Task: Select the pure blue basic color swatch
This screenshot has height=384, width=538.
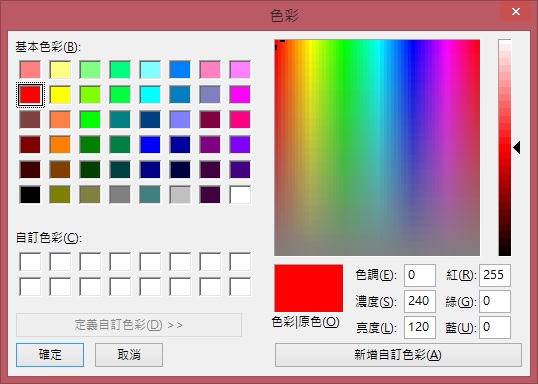Action: (x=150, y=144)
